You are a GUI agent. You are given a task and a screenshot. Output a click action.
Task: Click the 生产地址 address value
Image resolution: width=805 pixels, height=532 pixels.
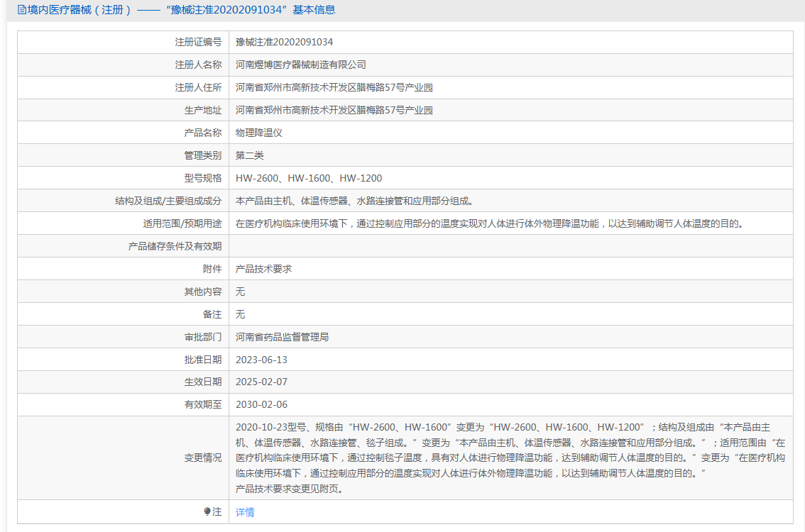point(334,110)
